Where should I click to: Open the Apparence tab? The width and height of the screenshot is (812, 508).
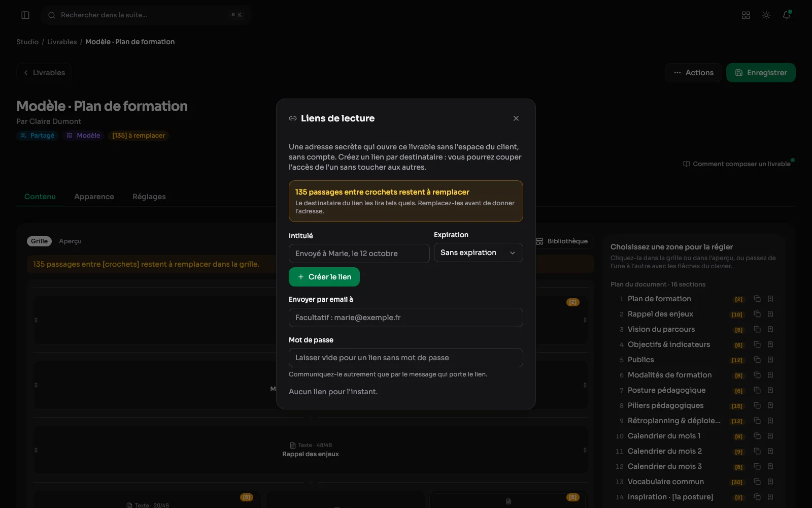[x=94, y=197]
